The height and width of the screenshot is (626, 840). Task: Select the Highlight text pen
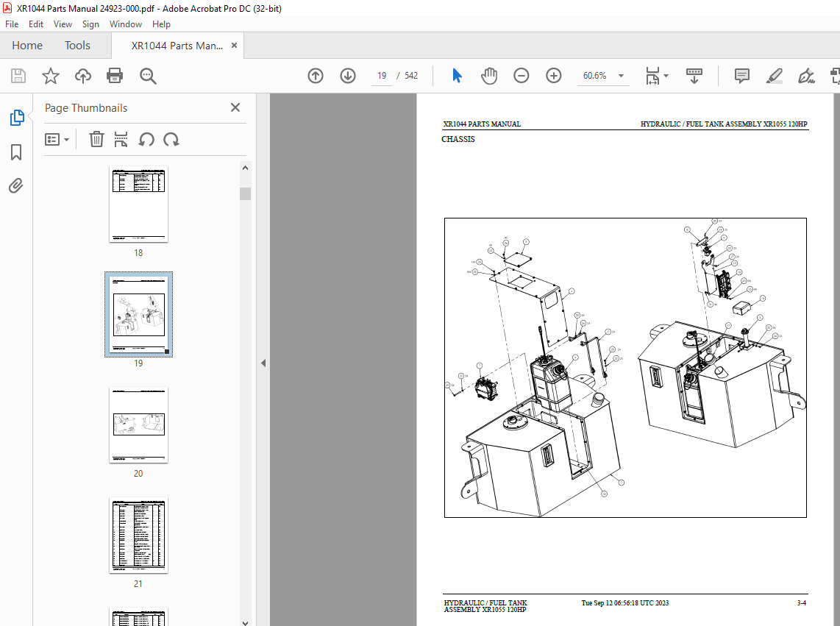[774, 76]
